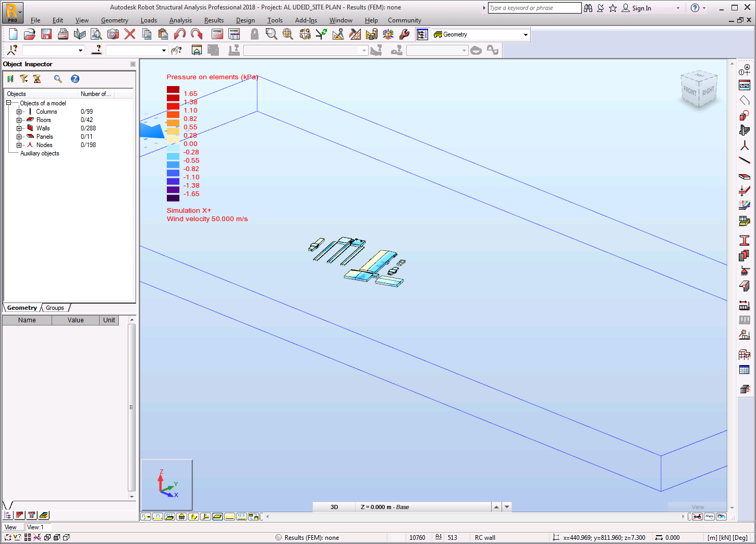Open the search tool in Object Inspector

58,79
